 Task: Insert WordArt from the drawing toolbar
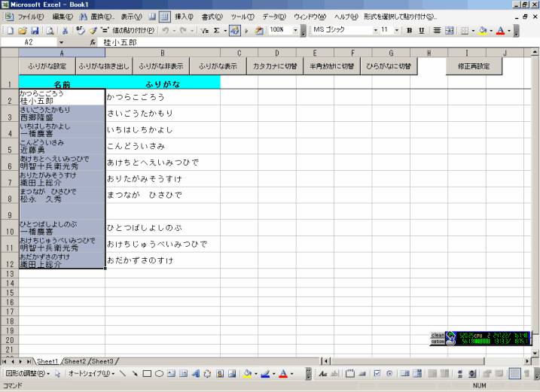195,373
